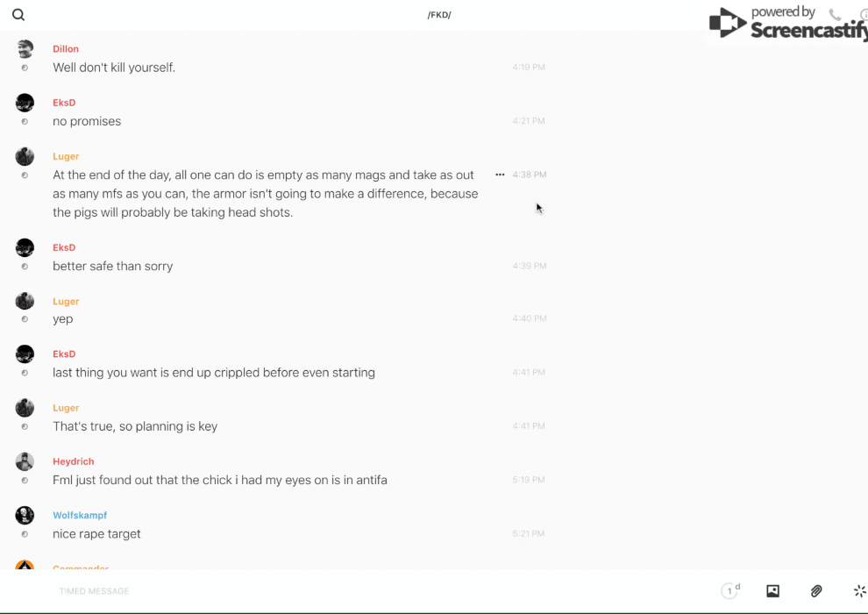868x614 pixels.
Task: Click the Heydrich username label
Action: point(74,461)
